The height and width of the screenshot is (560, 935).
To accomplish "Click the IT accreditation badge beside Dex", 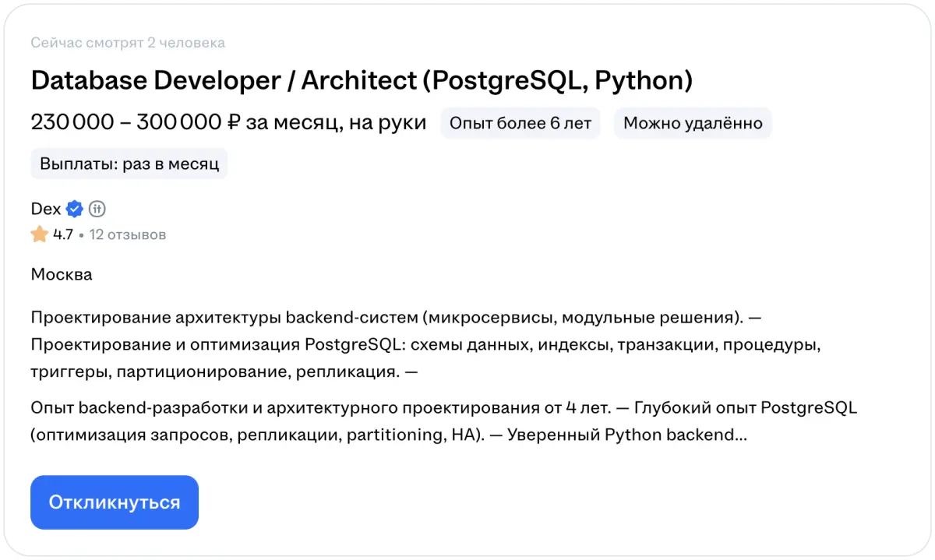I will (x=97, y=209).
